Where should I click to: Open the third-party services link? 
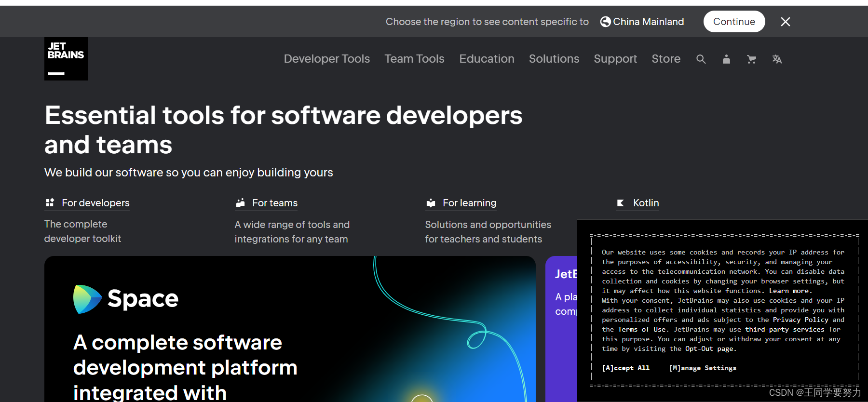pyautogui.click(x=785, y=329)
